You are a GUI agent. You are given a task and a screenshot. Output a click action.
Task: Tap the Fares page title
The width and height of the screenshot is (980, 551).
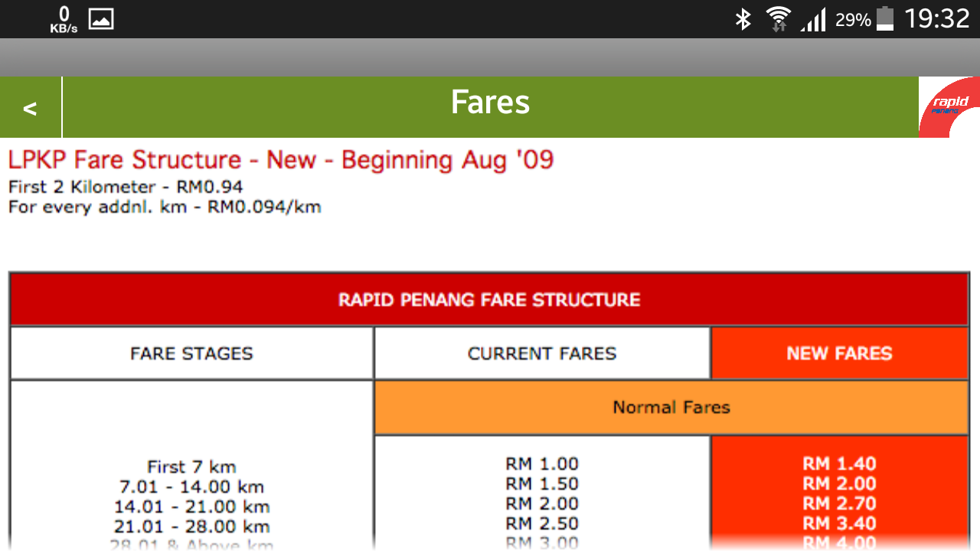click(x=490, y=103)
